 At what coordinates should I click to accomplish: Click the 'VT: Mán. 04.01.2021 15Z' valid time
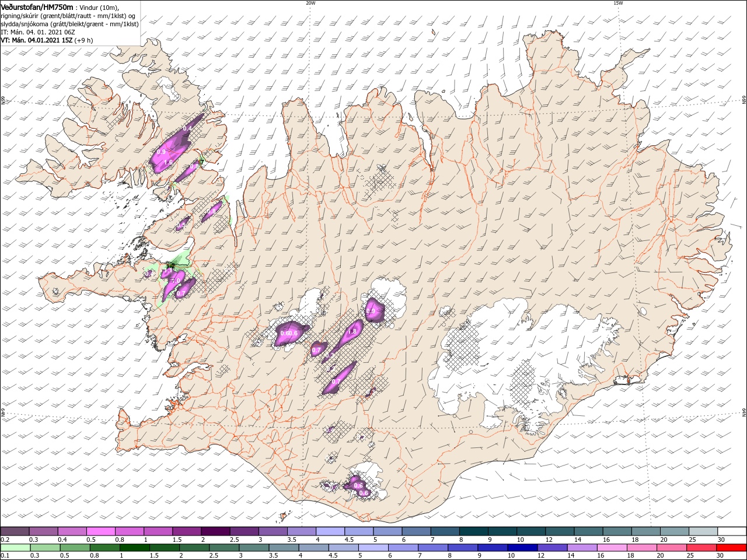tap(36, 40)
